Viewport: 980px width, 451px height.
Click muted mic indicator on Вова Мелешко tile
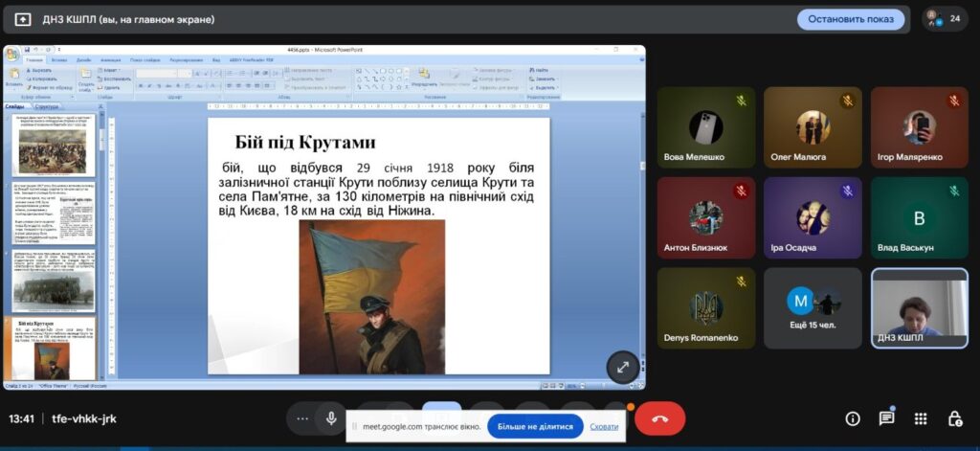[x=741, y=101]
